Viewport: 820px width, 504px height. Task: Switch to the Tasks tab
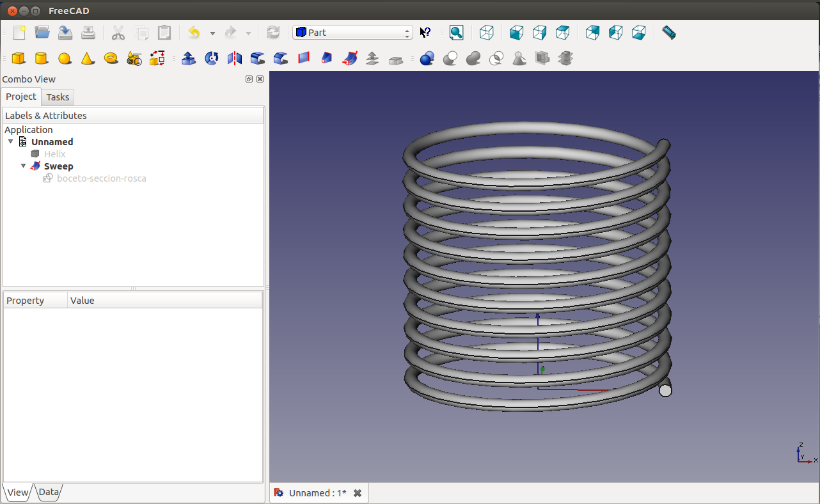[x=58, y=97]
